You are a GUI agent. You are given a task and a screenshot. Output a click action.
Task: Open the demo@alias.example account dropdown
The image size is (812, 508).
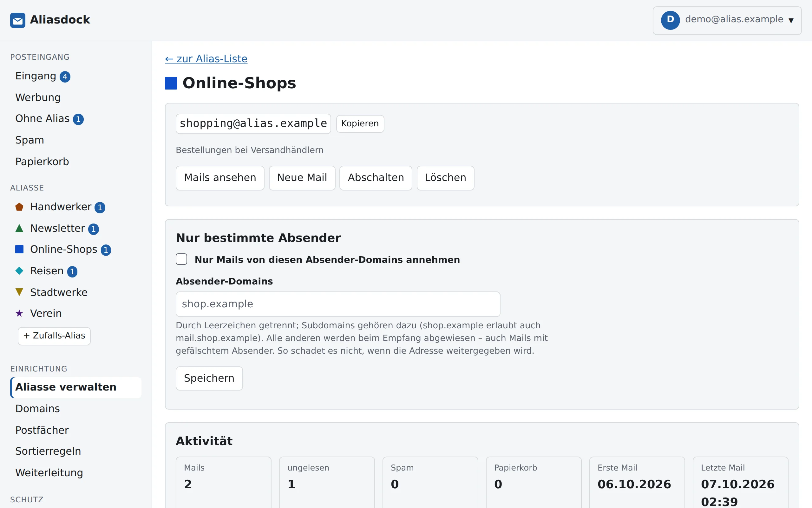727,21
